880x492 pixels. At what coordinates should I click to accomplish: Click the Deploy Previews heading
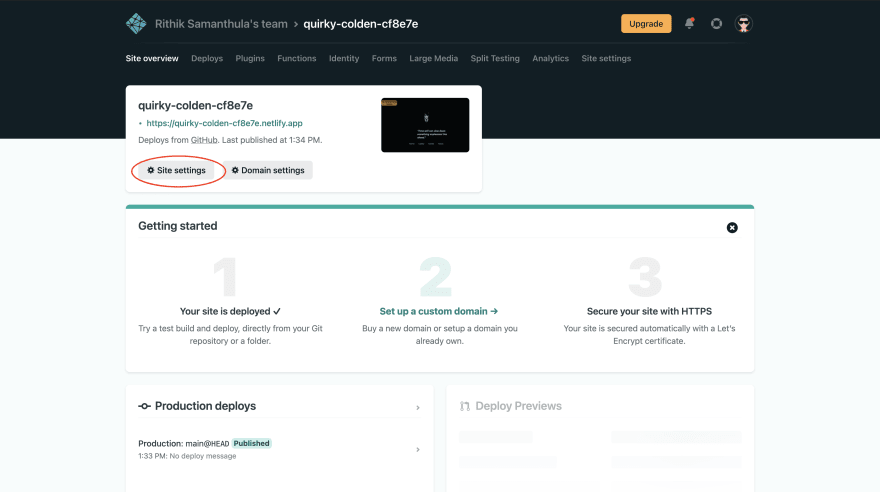[x=519, y=406]
